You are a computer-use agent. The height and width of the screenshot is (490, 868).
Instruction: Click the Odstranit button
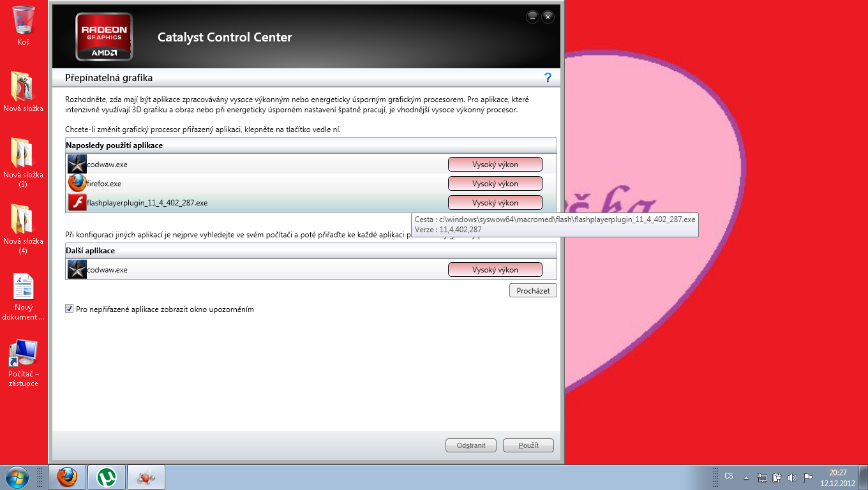[x=471, y=445]
